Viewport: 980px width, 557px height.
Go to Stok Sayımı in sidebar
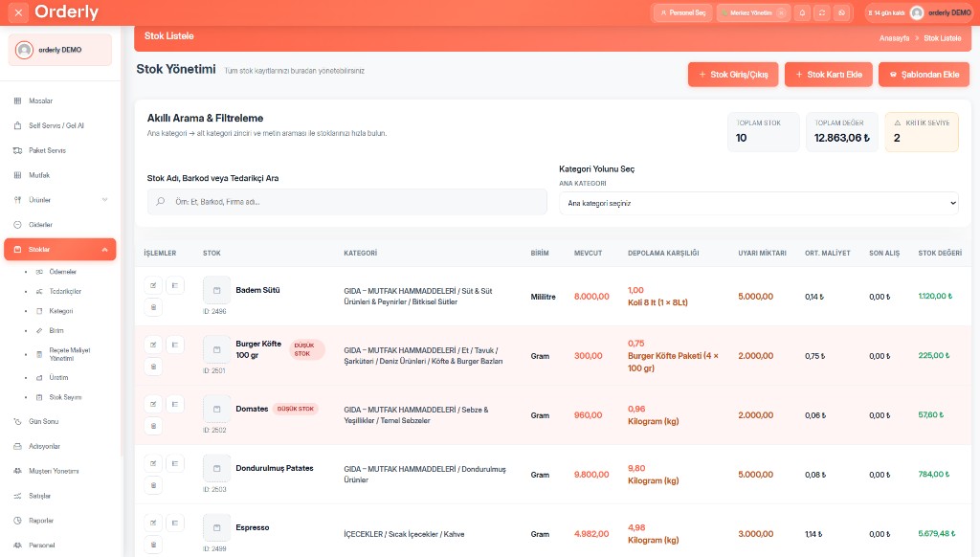65,396
